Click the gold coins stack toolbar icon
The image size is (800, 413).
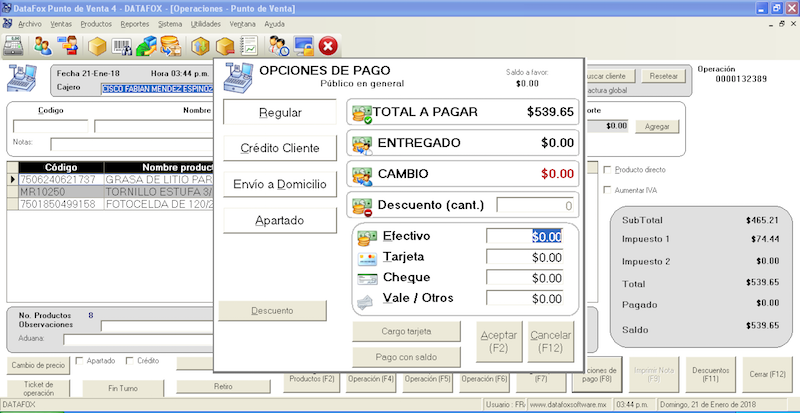[170, 46]
